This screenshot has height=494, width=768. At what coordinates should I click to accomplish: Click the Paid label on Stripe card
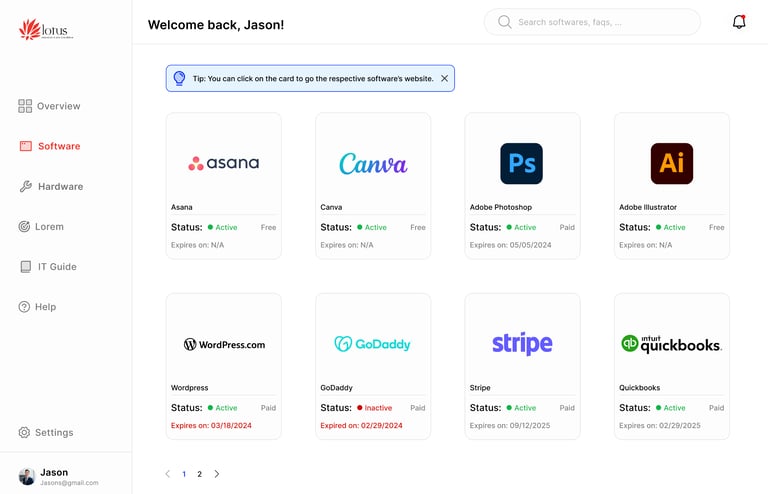567,408
